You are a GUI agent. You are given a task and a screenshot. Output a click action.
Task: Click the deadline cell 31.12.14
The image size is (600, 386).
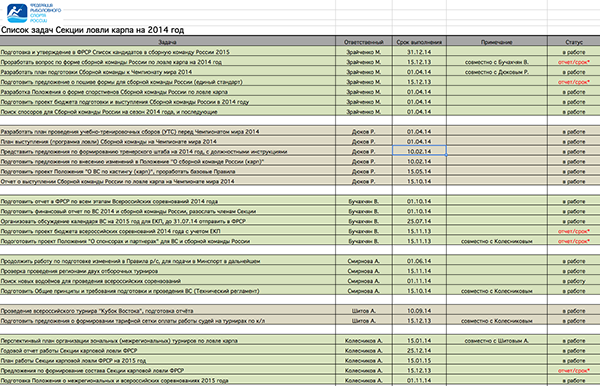(419, 52)
